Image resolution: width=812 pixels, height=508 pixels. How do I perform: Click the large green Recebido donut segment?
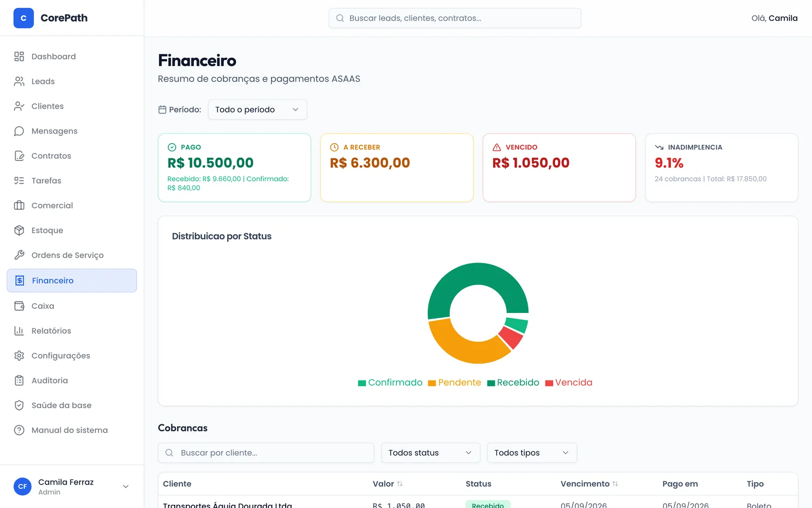[472, 274]
